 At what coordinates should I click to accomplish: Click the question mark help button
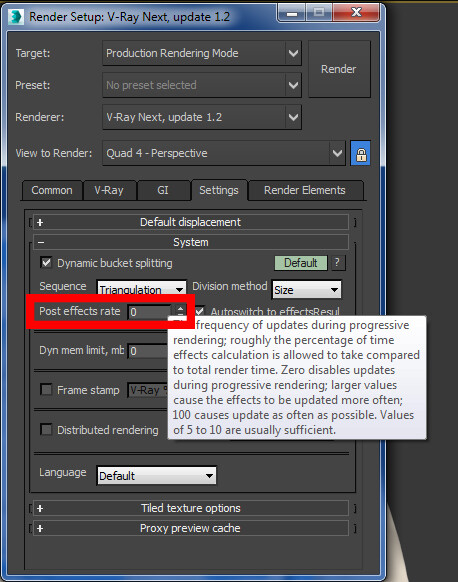pos(337,263)
